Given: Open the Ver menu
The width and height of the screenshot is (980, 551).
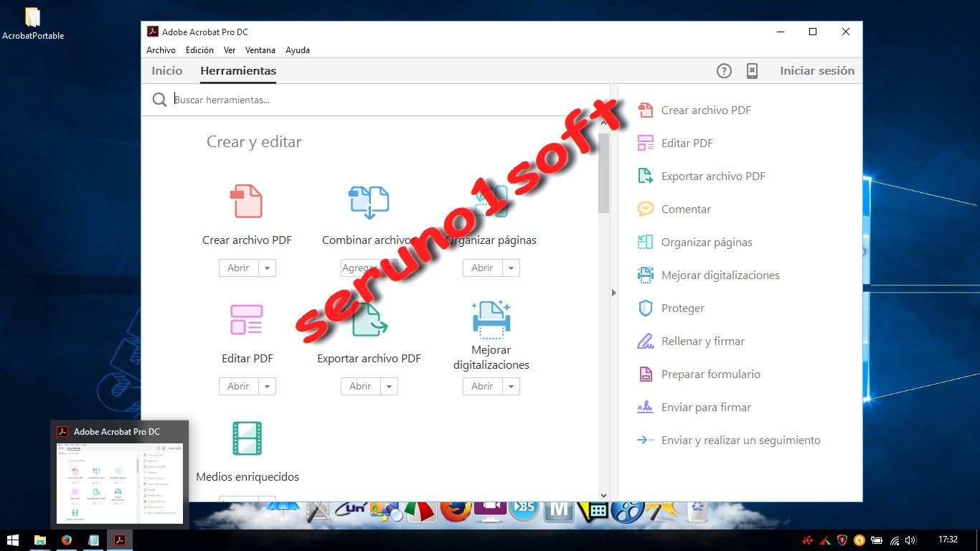Looking at the screenshot, I should pyautogui.click(x=230, y=50).
